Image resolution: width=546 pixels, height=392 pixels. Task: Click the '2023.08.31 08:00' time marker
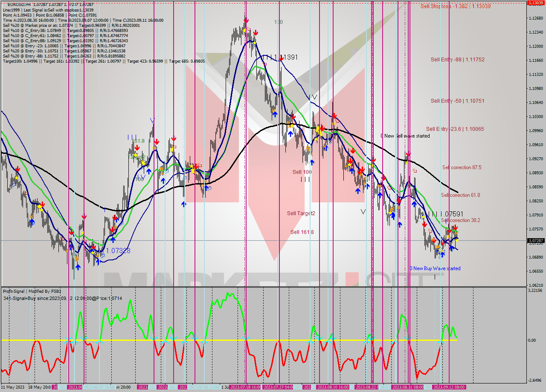[x=408, y=387]
